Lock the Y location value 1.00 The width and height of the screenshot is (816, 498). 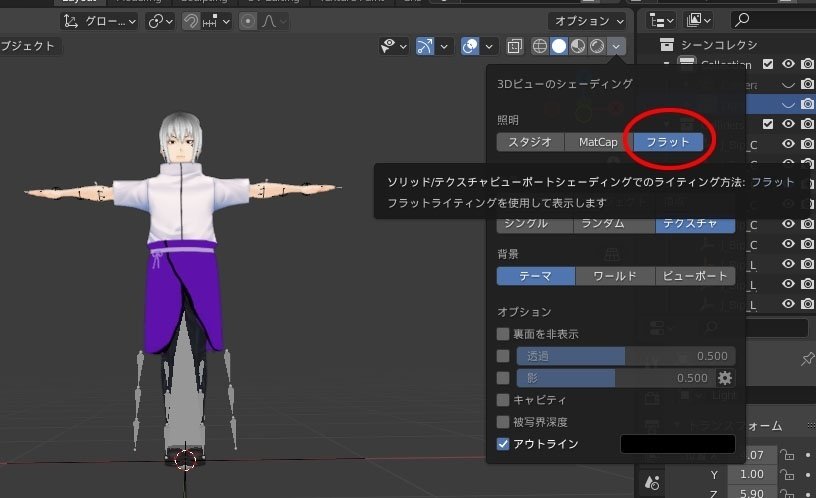[787, 475]
